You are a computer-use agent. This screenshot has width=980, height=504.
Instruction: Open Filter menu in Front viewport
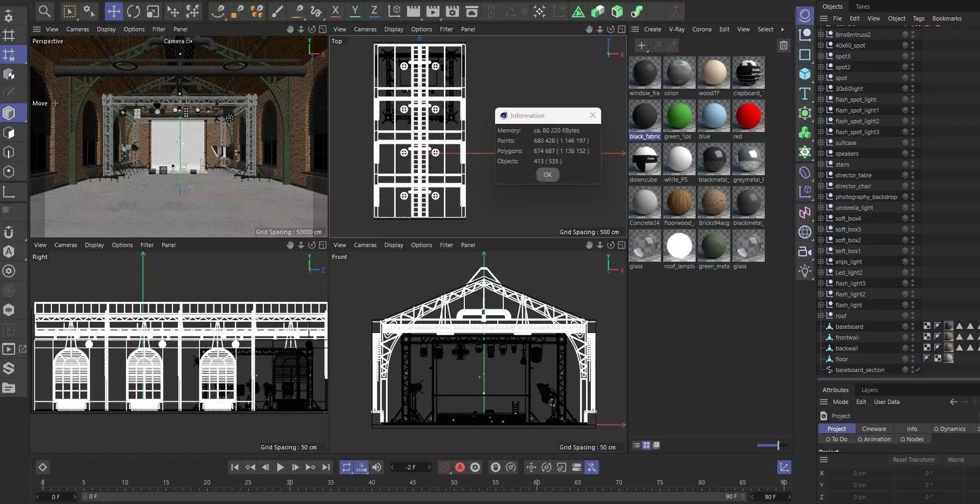446,245
